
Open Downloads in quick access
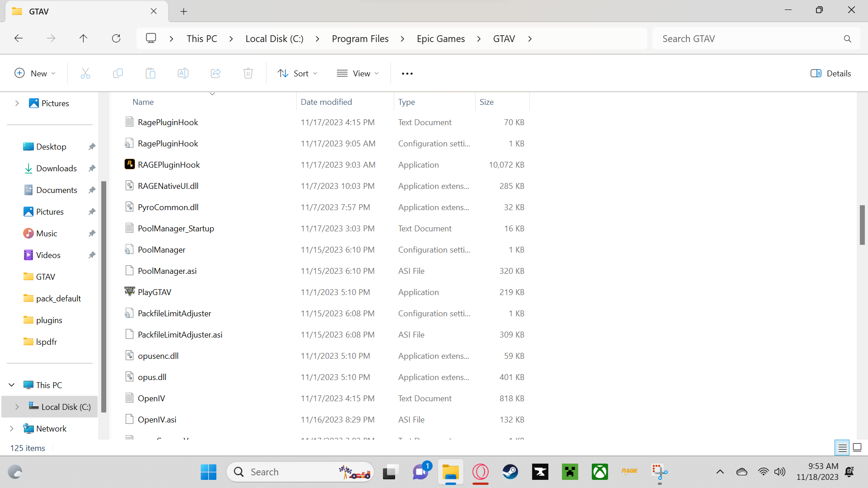[56, 169]
